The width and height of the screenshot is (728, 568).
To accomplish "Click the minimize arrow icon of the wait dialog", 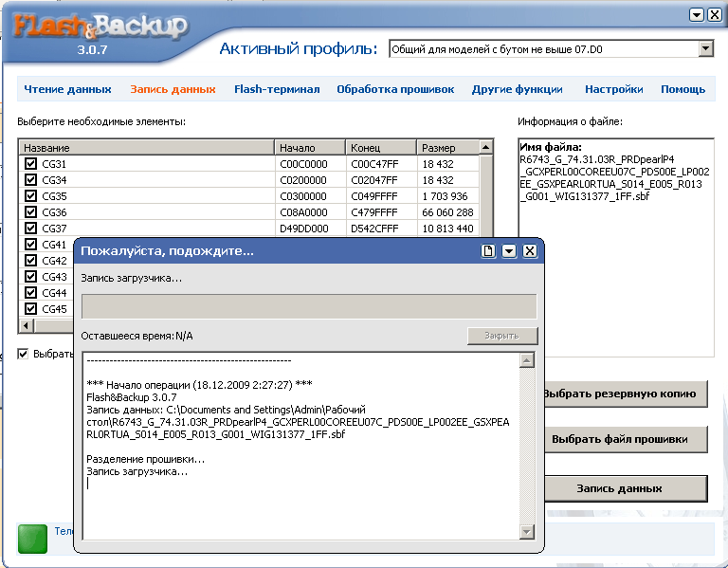I will tap(509, 251).
